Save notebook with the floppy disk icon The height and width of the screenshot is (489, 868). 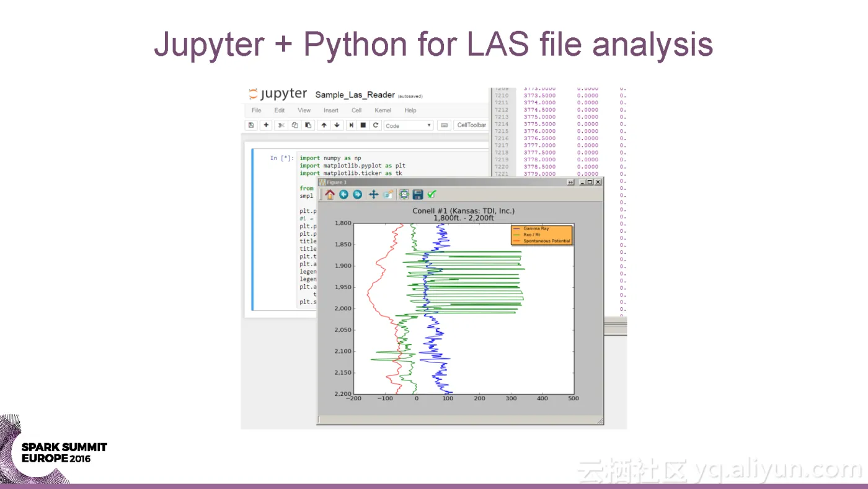[x=251, y=125]
